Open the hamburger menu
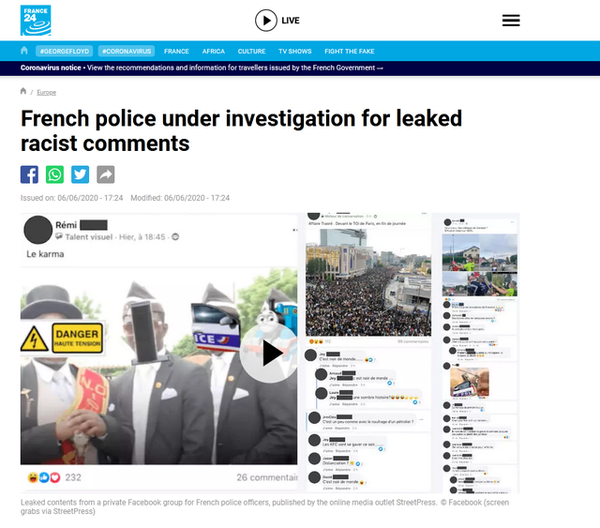Viewport: 600px width, 528px height. 511,20
